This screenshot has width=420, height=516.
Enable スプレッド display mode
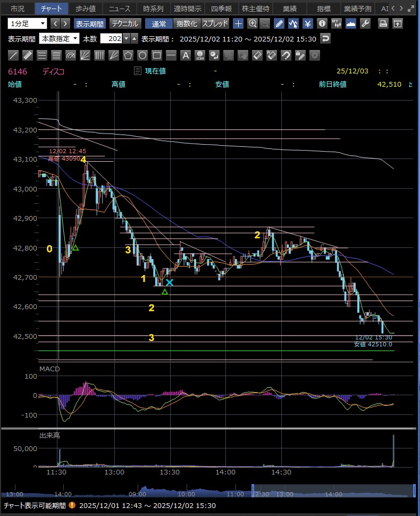[x=215, y=23]
